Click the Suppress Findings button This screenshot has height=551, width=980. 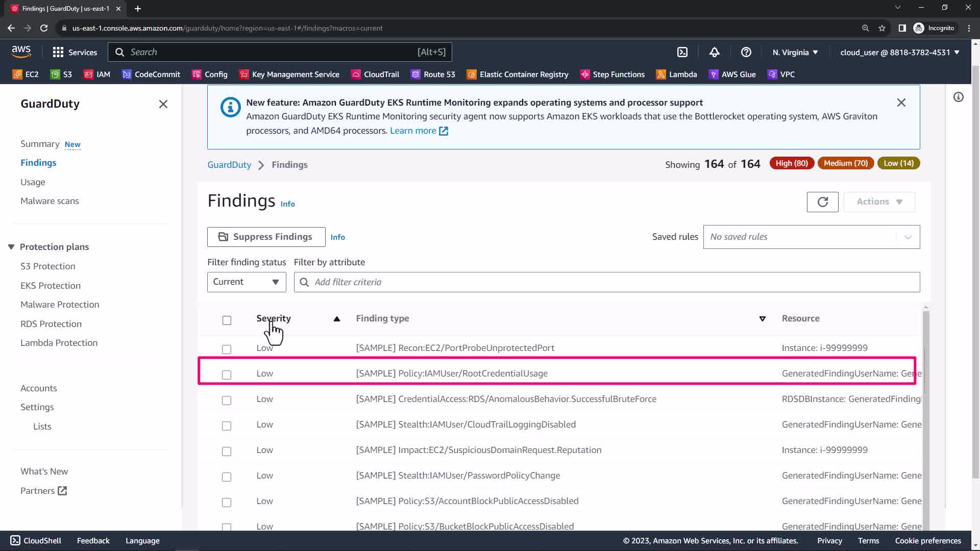[x=266, y=237]
